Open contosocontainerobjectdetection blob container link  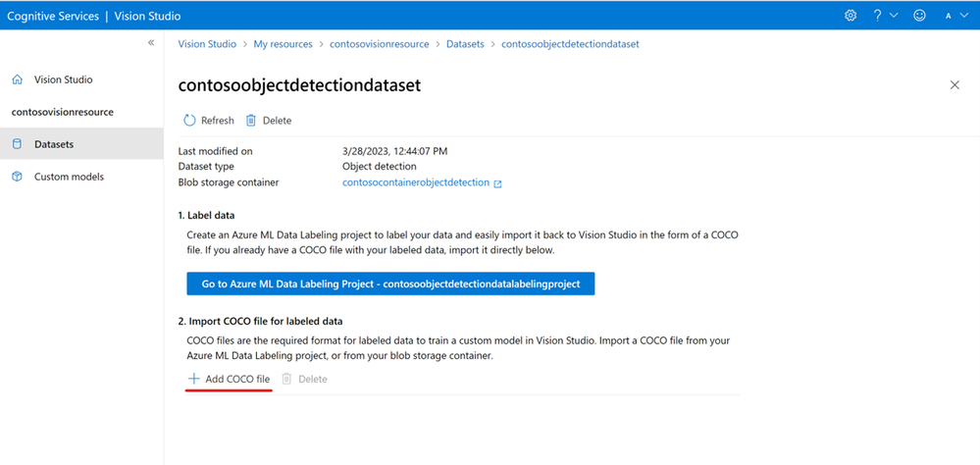pos(416,182)
